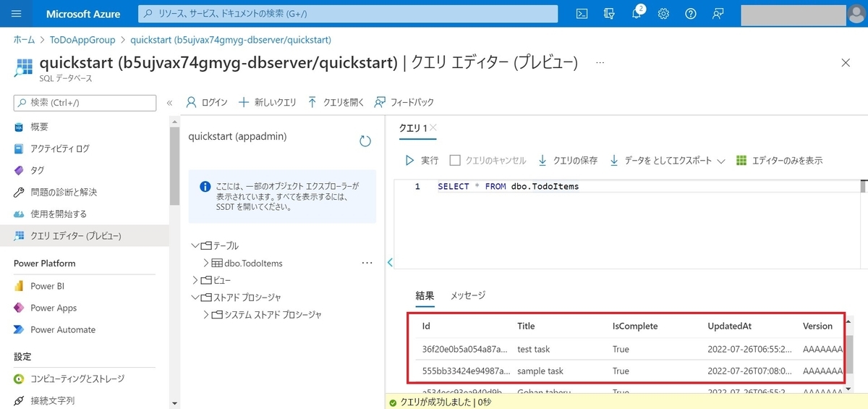Click クエリを開く in the toolbar

point(336,102)
